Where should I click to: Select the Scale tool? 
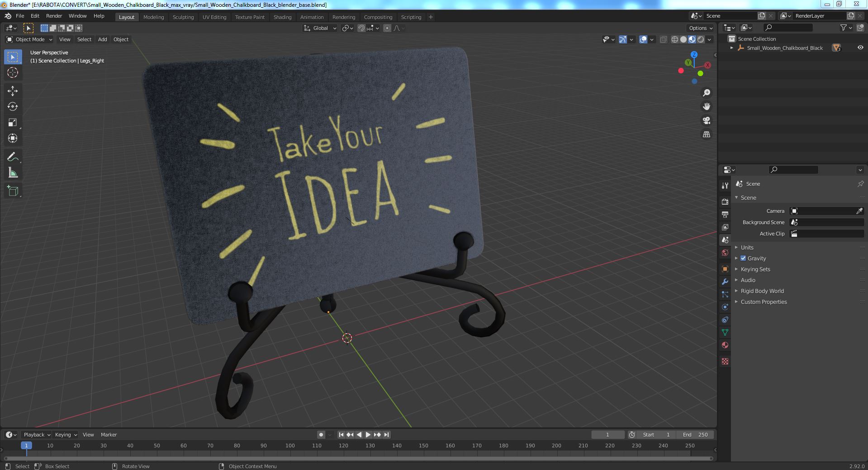[x=13, y=122]
